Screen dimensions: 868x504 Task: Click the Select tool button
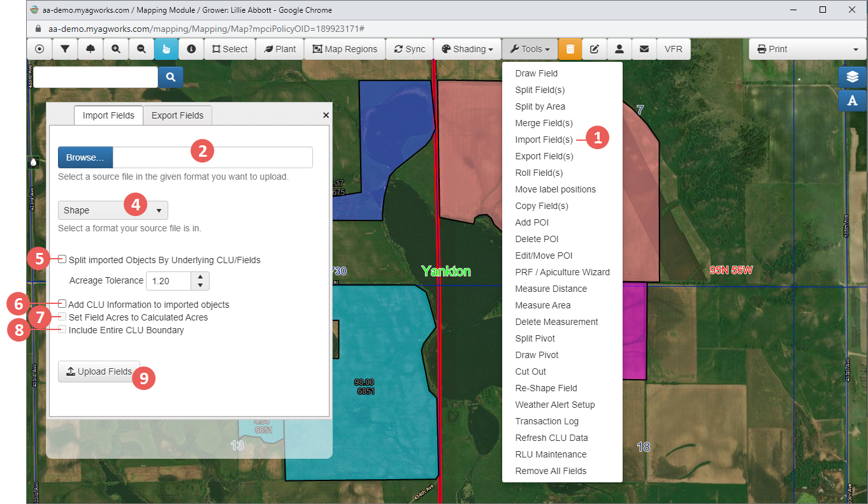point(229,49)
